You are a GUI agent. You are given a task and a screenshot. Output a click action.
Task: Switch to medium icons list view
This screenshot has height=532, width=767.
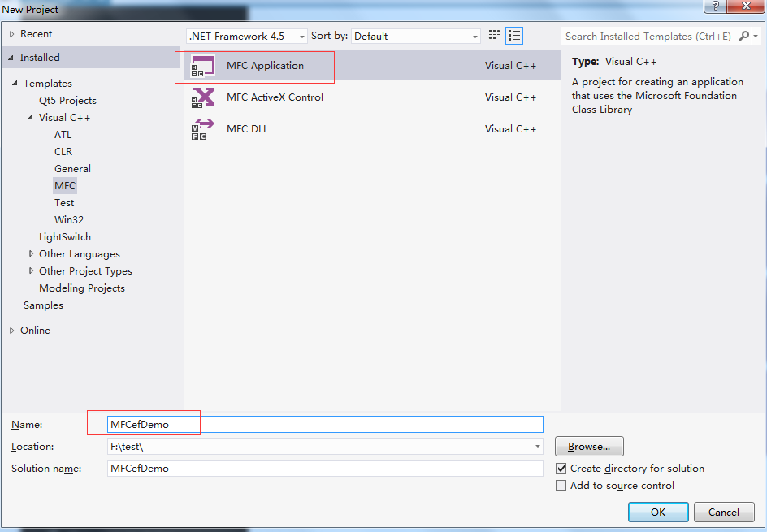(514, 36)
